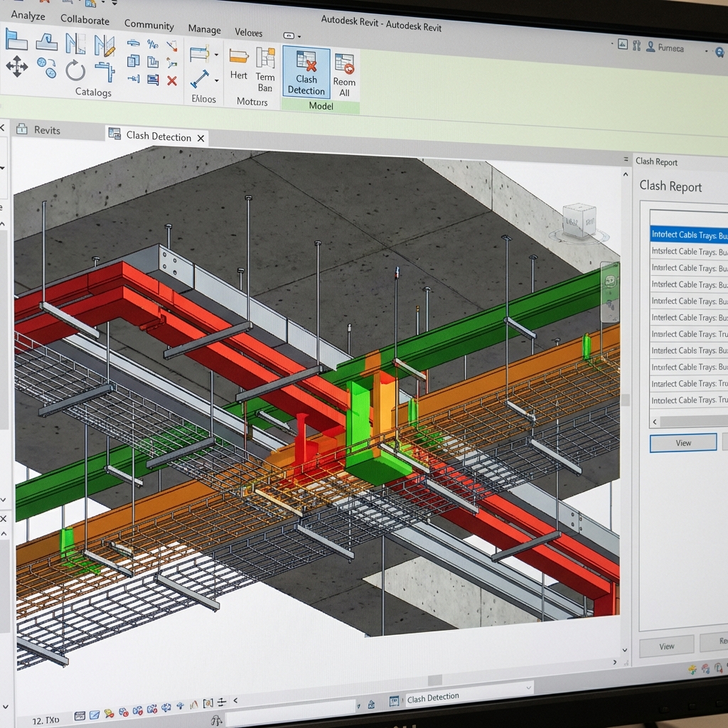Click the rotate tool in the Catalogs panel
The width and height of the screenshot is (728, 728).
[75, 68]
